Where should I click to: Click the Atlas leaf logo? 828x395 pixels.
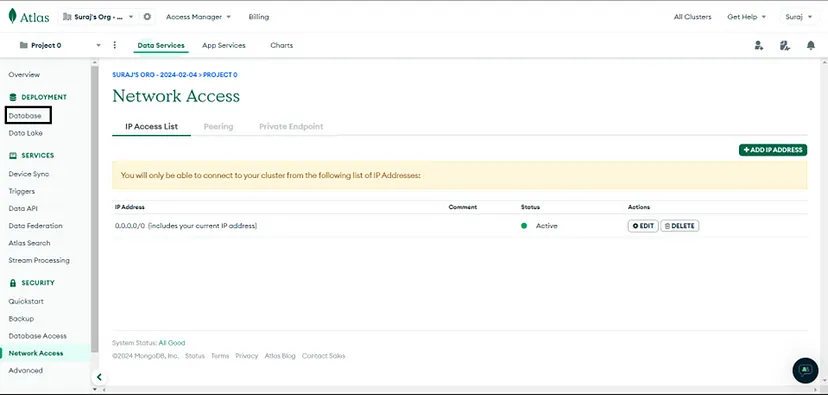coord(13,16)
